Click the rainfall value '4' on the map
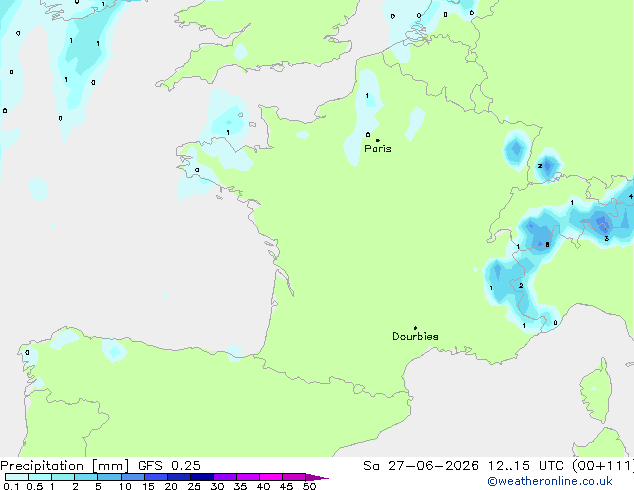The width and height of the screenshot is (634, 490). [x=631, y=196]
